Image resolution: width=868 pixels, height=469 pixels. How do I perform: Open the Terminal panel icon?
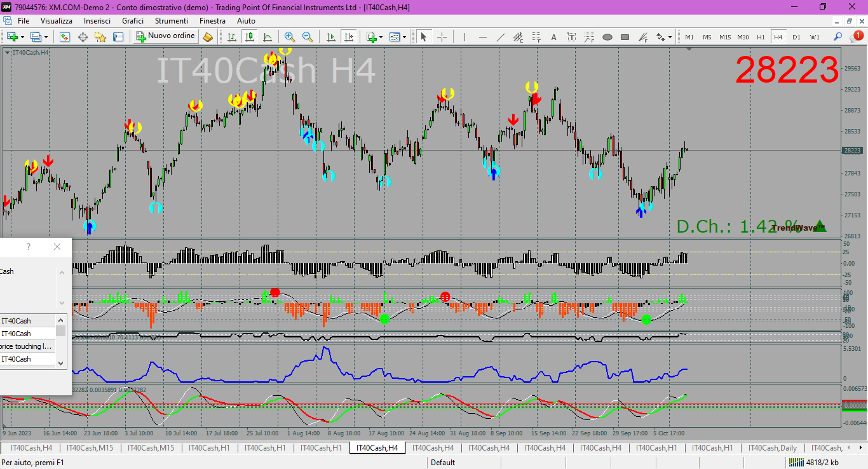118,37
